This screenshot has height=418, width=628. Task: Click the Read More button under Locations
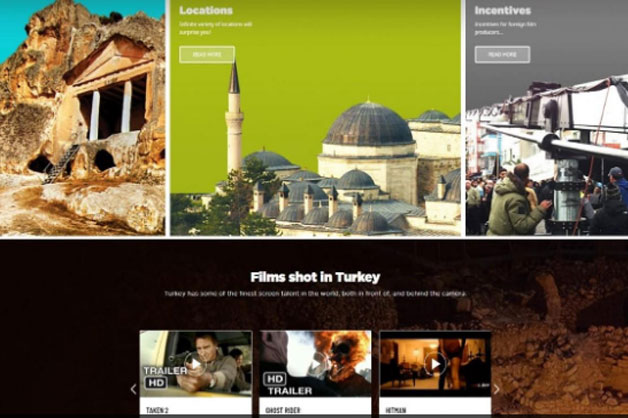(x=207, y=54)
